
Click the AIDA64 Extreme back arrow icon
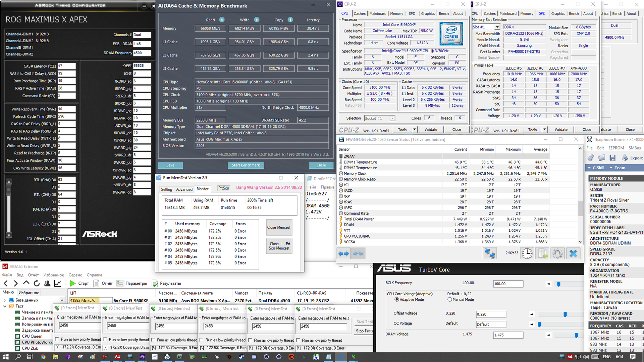click(6, 283)
